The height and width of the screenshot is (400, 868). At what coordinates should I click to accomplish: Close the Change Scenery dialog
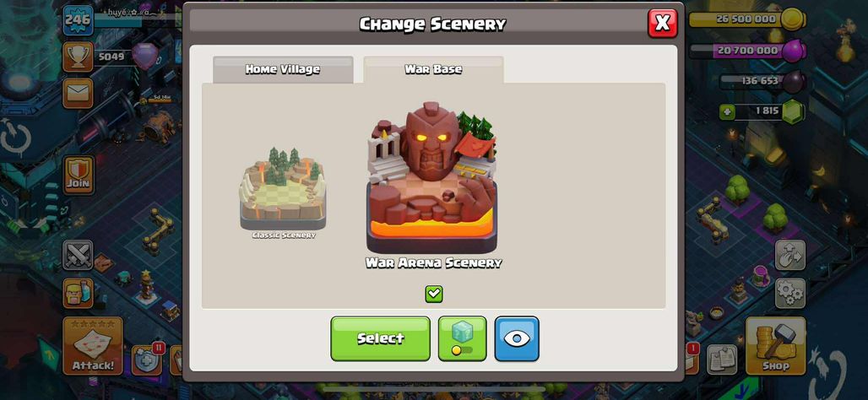click(x=663, y=24)
